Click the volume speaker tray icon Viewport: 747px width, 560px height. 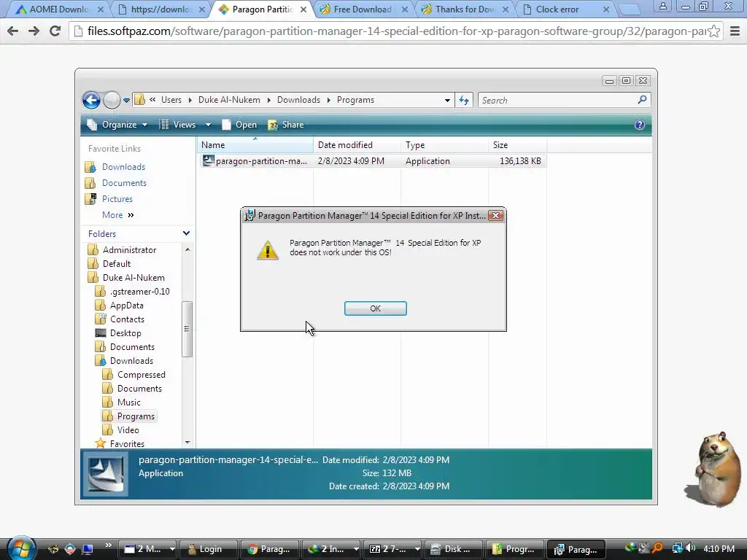coord(690,548)
